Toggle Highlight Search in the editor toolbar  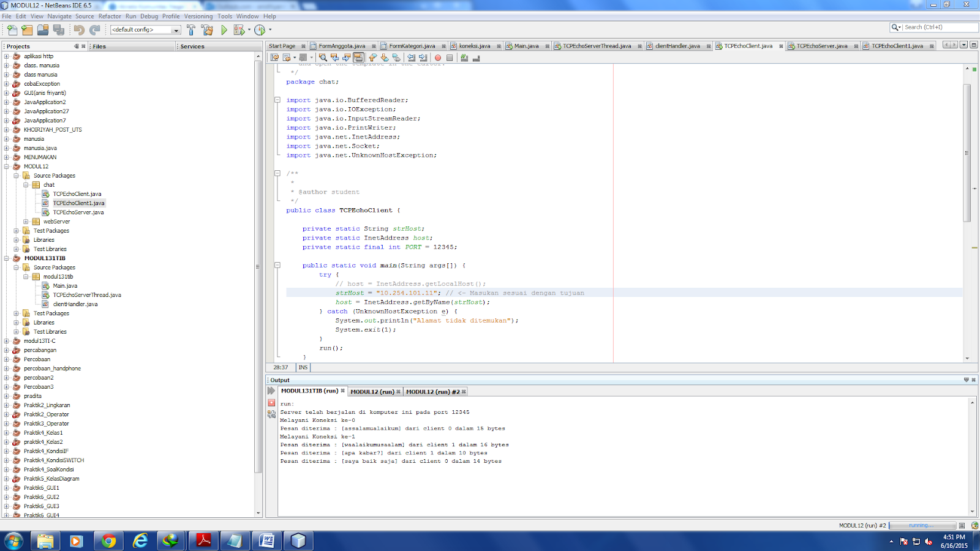359,58
